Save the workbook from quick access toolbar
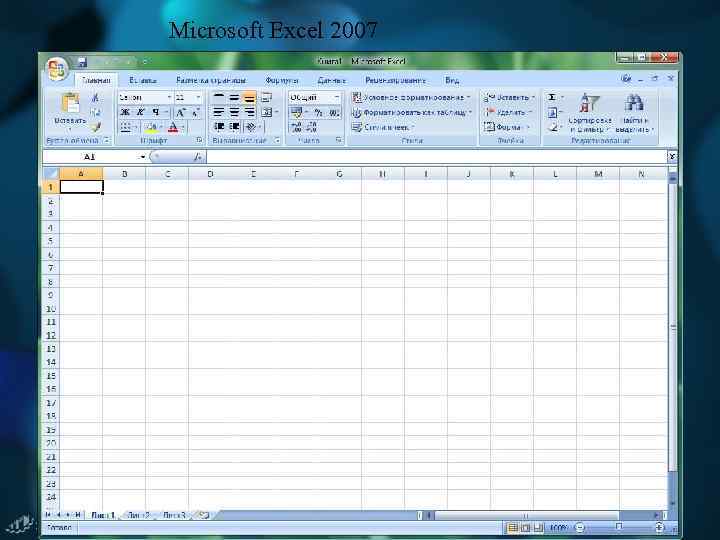Screen dimensions: 720x540 pyautogui.click(x=82, y=62)
